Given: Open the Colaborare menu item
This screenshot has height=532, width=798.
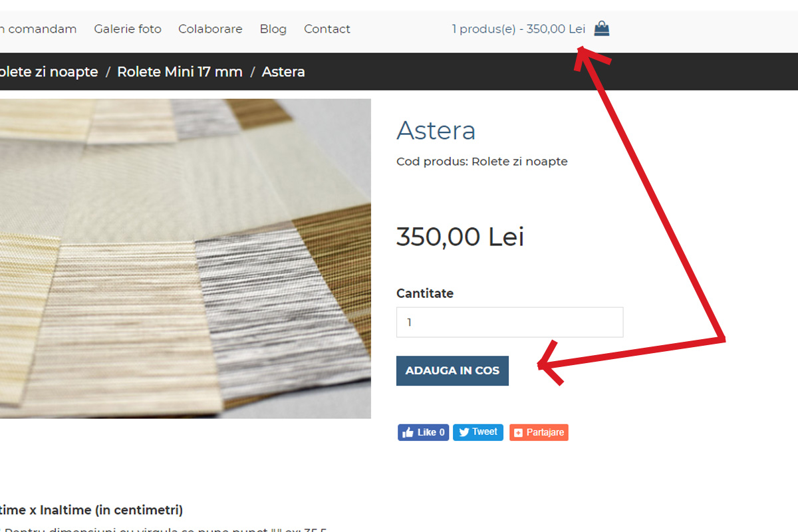Looking at the screenshot, I should click(210, 29).
